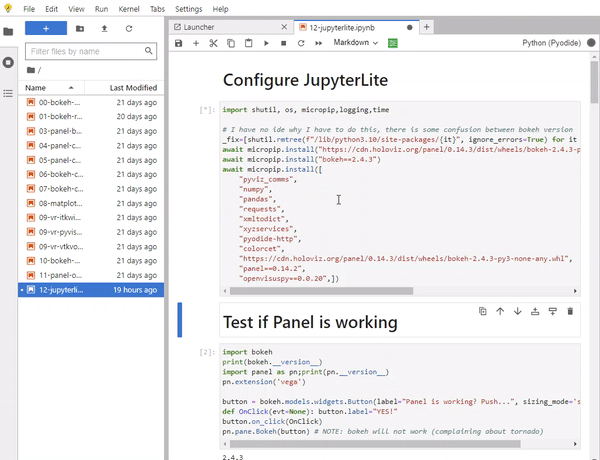Screen dimensions: 600x460
Task: Click the root folder breadcrumb icon
Action: pos(31,70)
